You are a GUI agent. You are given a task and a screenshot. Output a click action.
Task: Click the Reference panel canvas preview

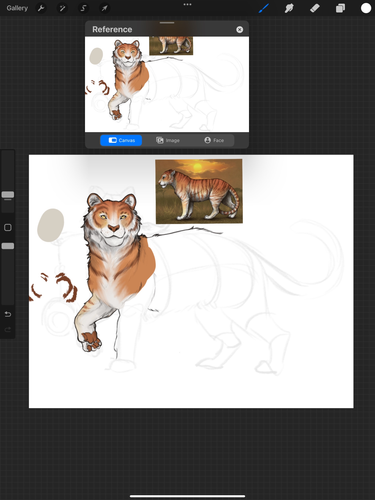coord(167,84)
